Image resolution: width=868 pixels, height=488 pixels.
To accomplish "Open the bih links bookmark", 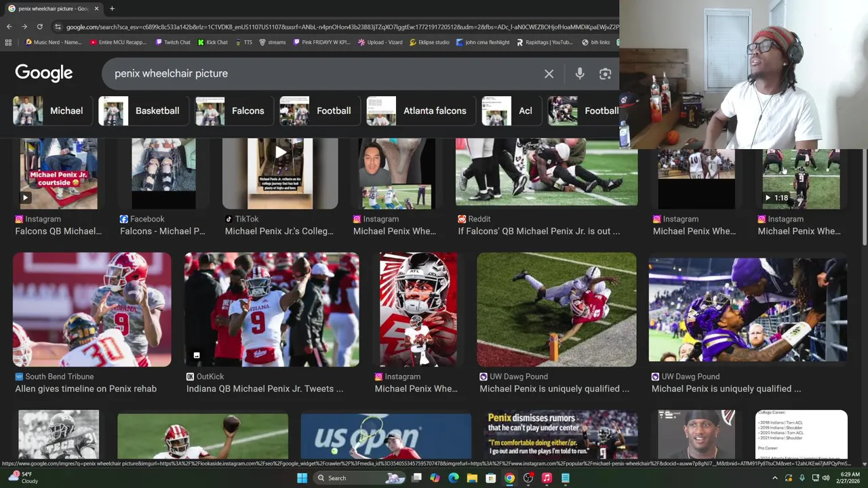I will 596,42.
